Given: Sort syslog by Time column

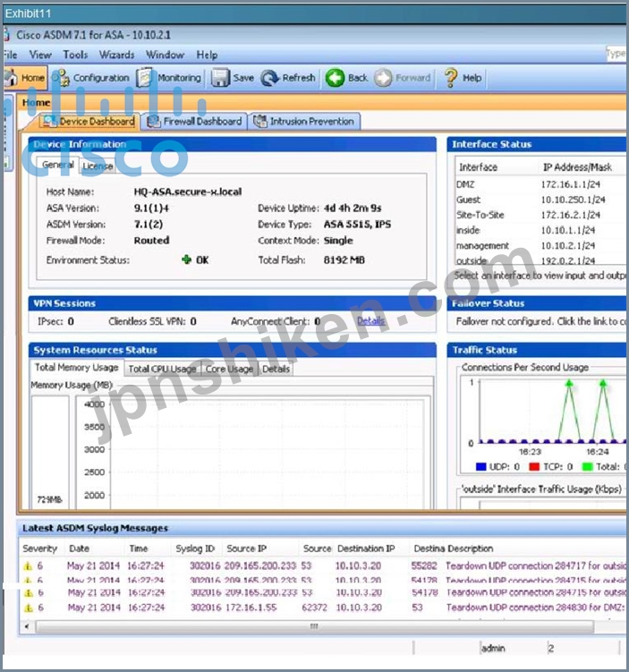Looking at the screenshot, I should [x=139, y=549].
